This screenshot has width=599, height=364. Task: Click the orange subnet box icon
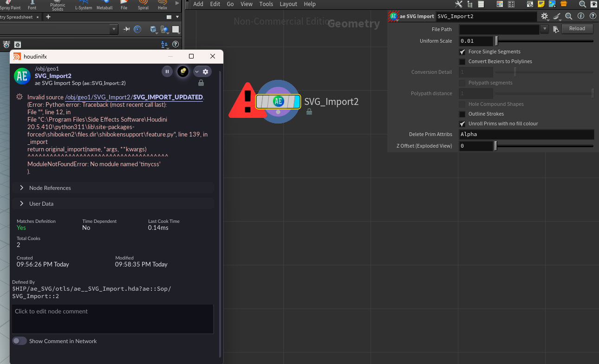point(564,4)
